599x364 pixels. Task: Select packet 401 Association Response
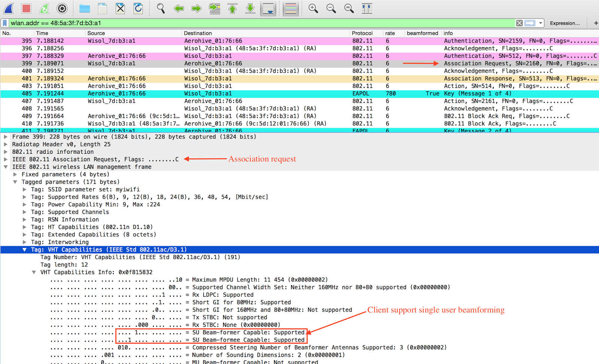299,79
